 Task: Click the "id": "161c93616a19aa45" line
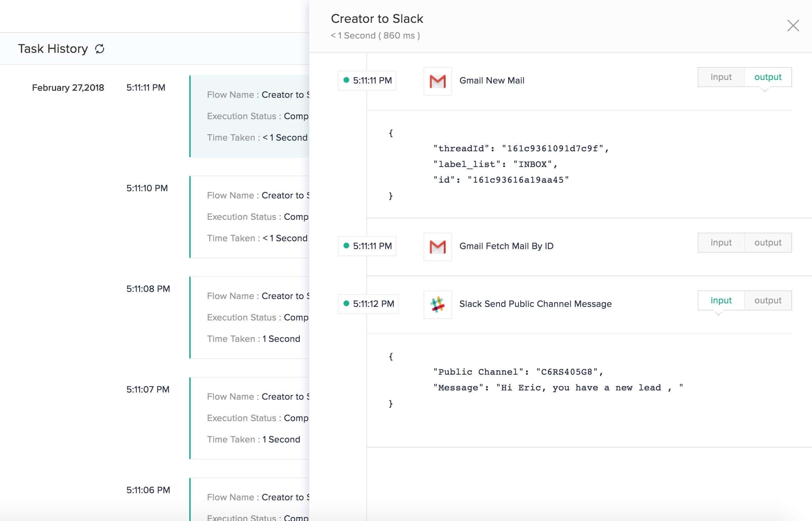coord(501,180)
